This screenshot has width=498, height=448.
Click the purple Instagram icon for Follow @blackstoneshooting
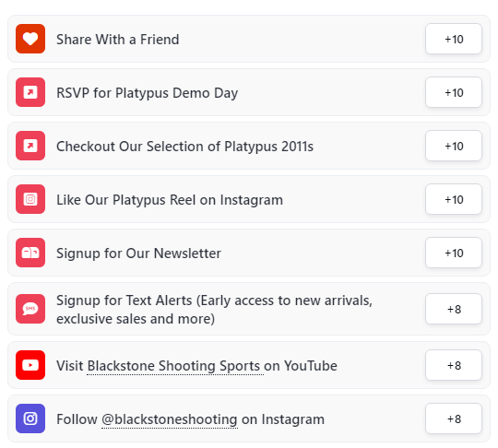click(30, 419)
